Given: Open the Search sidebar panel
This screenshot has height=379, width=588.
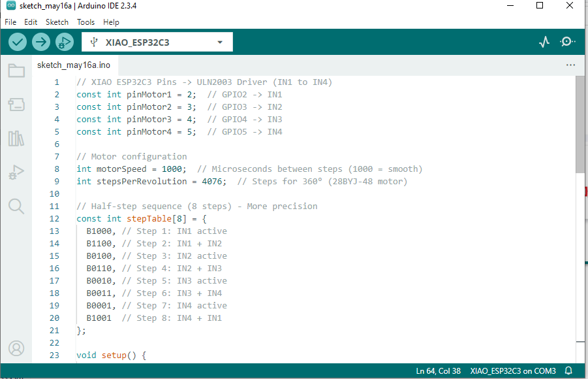Looking at the screenshot, I should (16, 206).
